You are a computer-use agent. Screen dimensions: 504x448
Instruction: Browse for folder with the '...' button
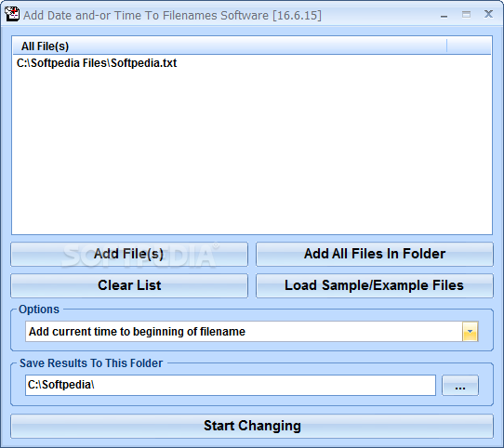(x=460, y=386)
